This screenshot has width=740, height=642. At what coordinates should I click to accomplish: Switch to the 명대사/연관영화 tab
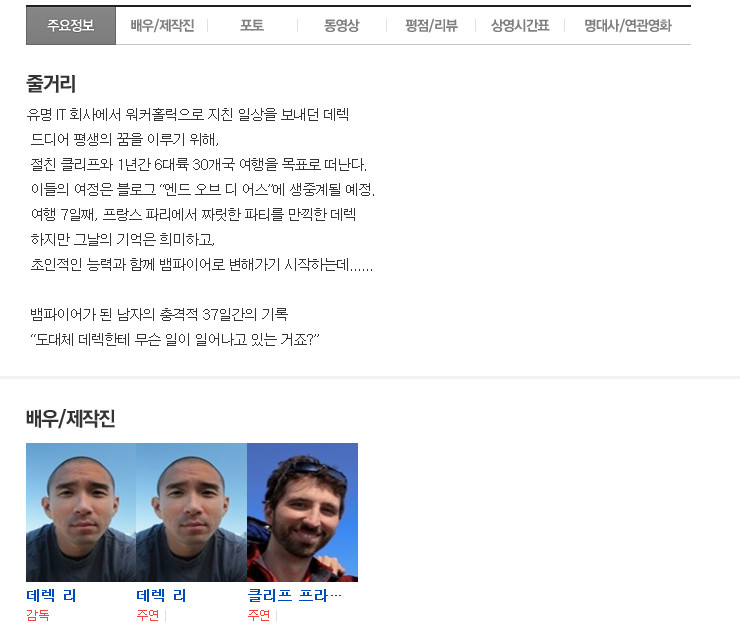coord(628,25)
